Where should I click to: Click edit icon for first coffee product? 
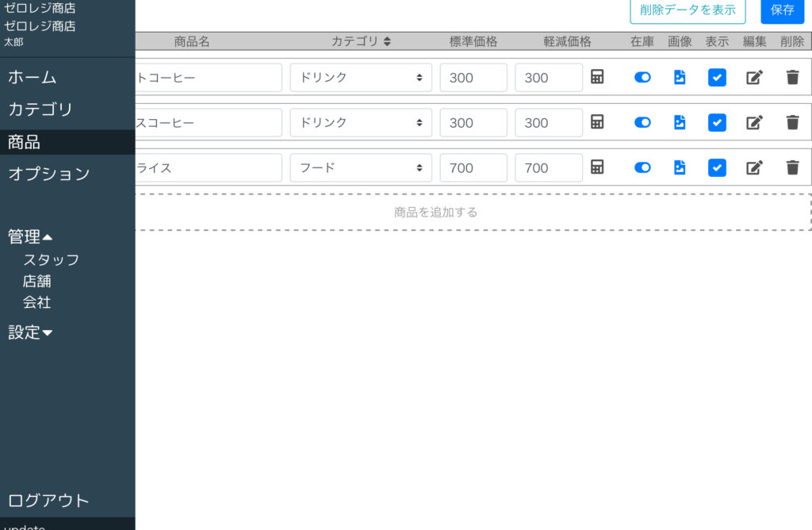coord(754,77)
